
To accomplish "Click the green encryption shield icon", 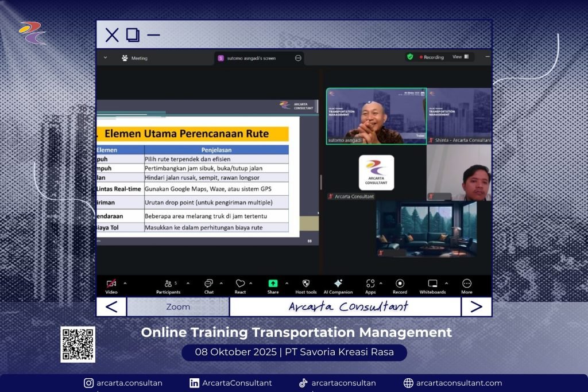I will 410,57.
